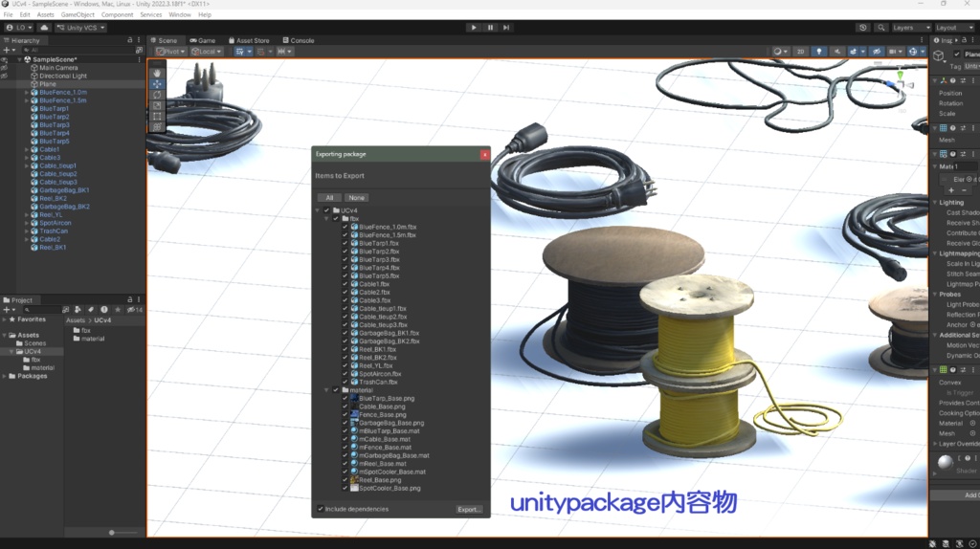Screen dimensions: 980x549
Task: Toggle scene visibility hidden-objects icon
Action: [877, 52]
